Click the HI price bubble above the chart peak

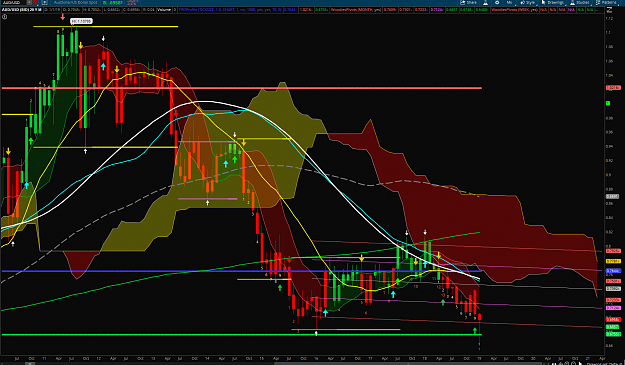pyautogui.click(x=81, y=21)
